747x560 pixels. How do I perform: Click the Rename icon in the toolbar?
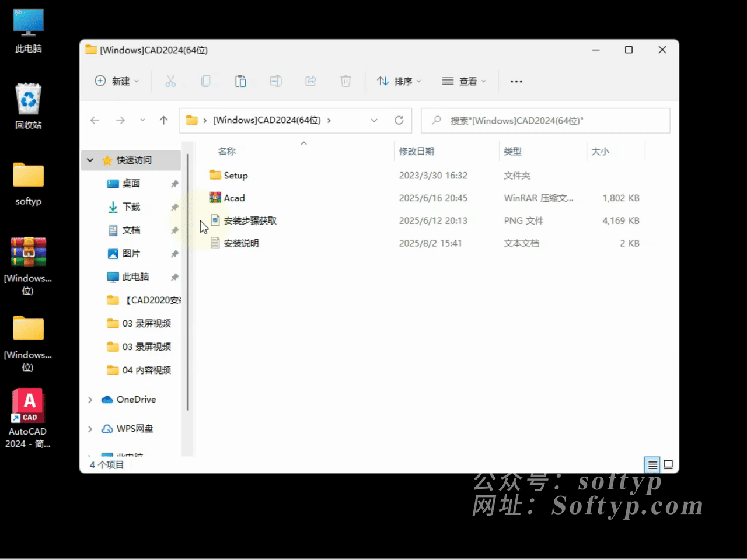click(x=275, y=81)
